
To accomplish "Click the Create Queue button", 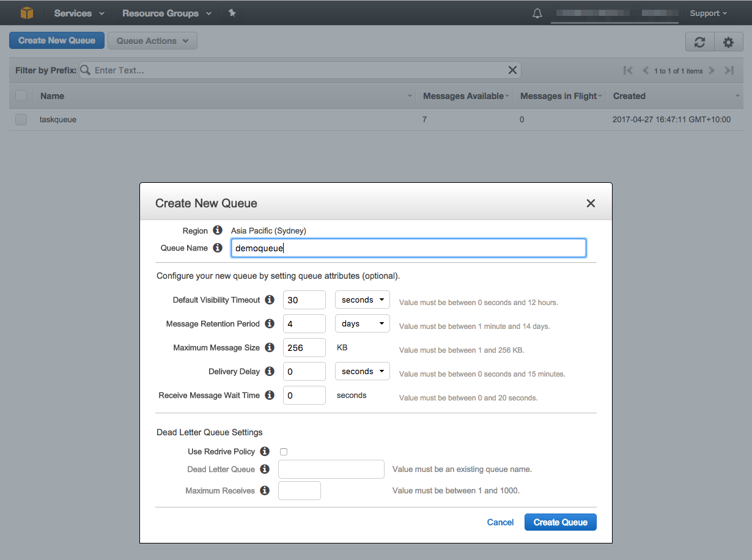I will tap(560, 522).
